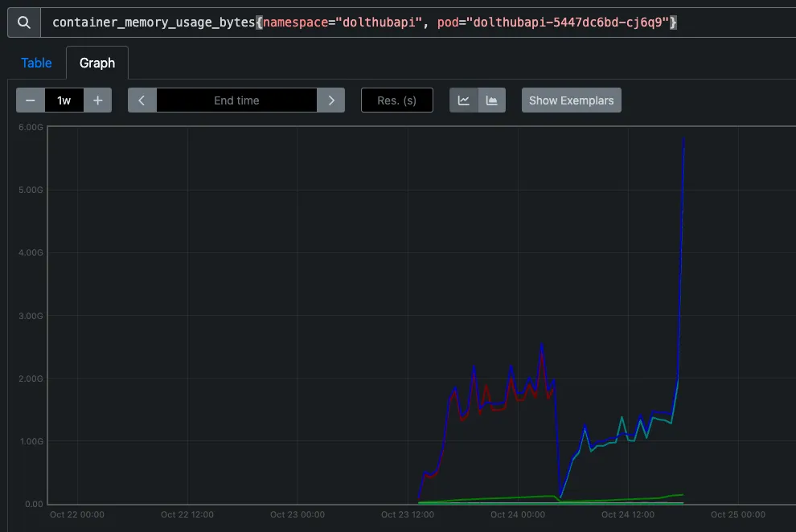Toggle to stacked chart rendering mode
The height and width of the screenshot is (532, 796).
tap(492, 100)
